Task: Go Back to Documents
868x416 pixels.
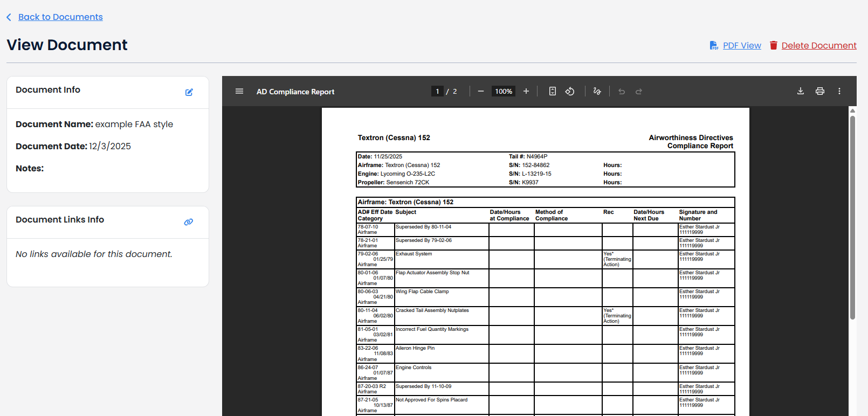Action: pos(60,17)
